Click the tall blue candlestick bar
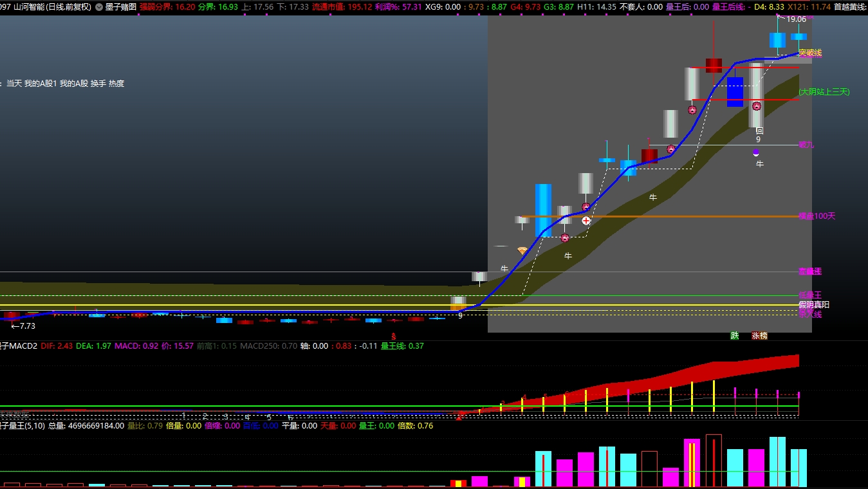 544,210
